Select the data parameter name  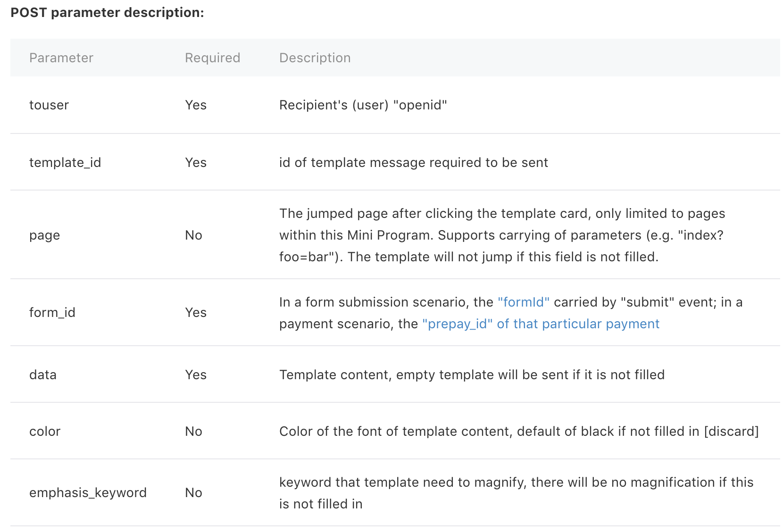pyautogui.click(x=43, y=374)
